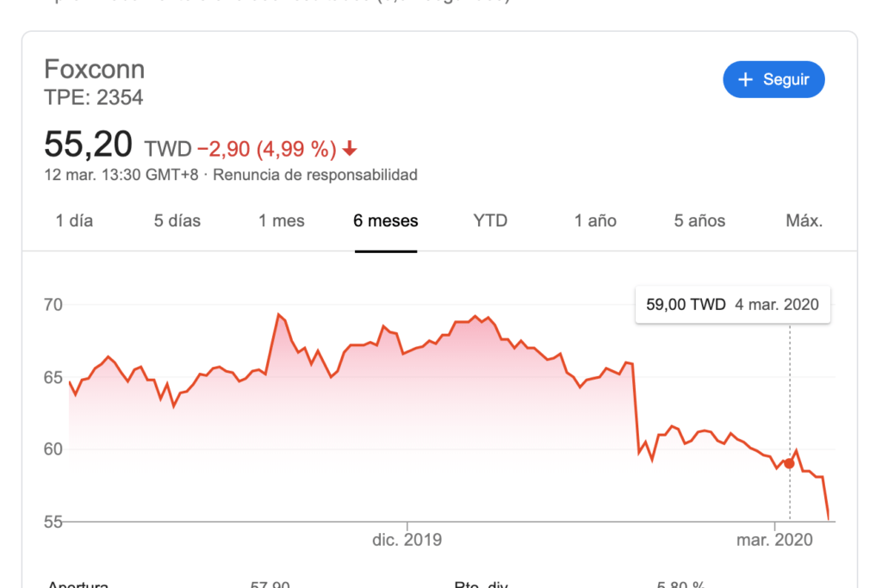
Task: Click the red down arrow price indicator
Action: pyautogui.click(x=350, y=148)
